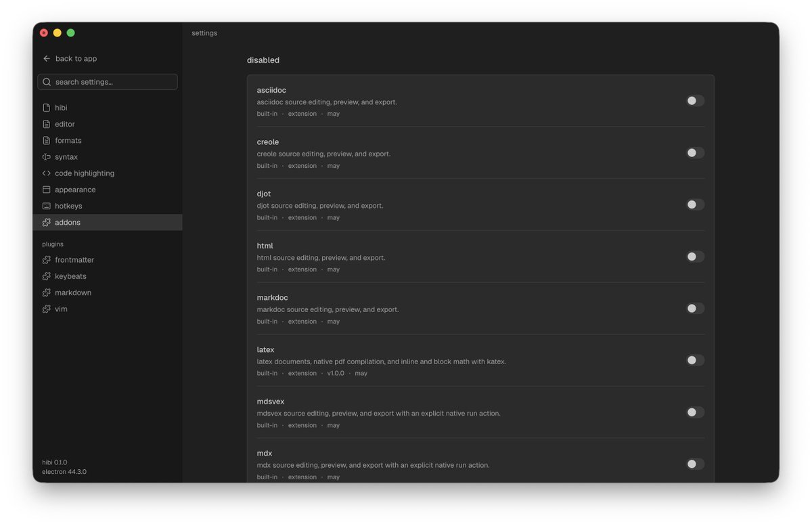Open frontmatter plugin settings
The height and width of the screenshot is (526, 812).
pos(108,260)
